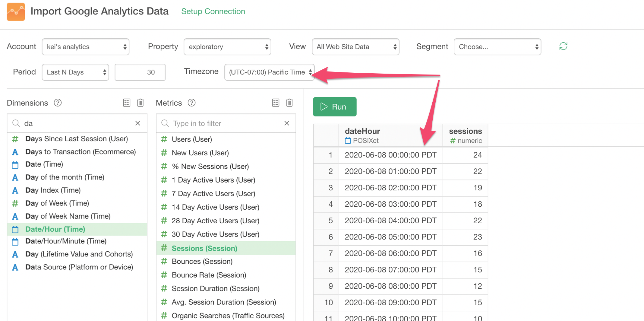Select 28 Day Active Users (User) metric

tap(226, 221)
